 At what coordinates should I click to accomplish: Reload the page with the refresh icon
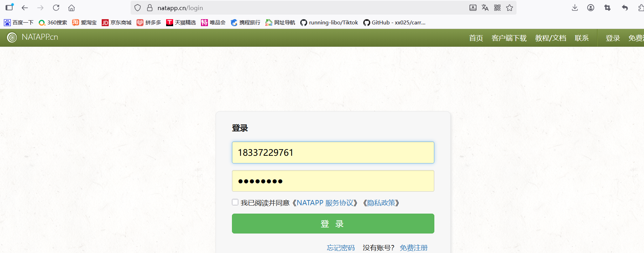pos(56,8)
